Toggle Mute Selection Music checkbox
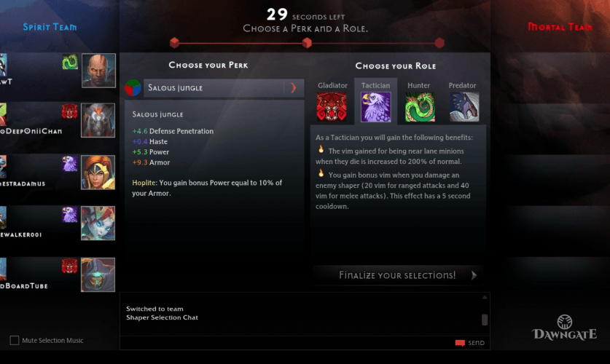The height and width of the screenshot is (364, 610). tap(15, 340)
